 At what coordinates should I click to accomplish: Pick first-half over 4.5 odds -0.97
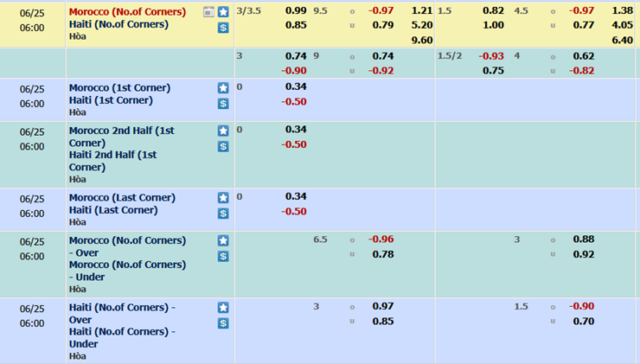pos(582,10)
